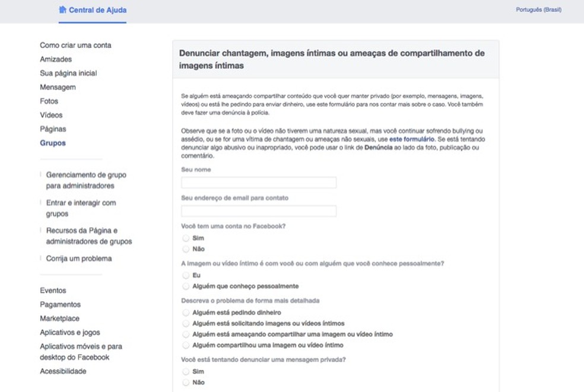Click the email contact input field

click(258, 211)
